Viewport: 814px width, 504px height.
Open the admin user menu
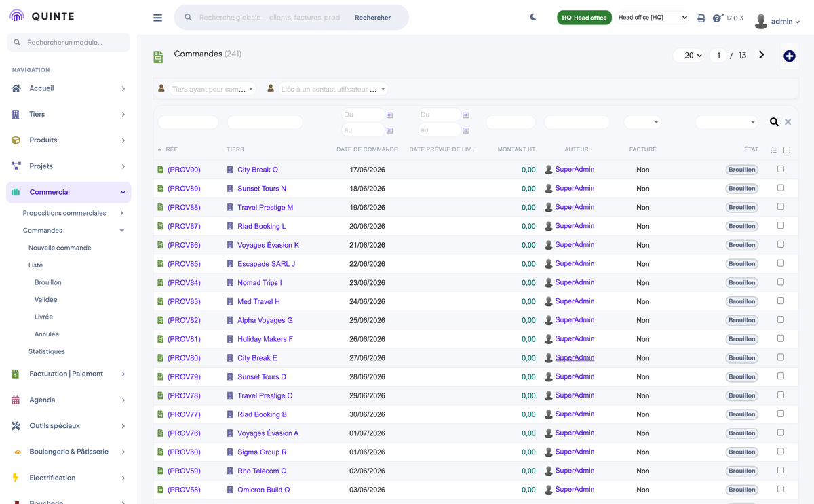pos(777,22)
